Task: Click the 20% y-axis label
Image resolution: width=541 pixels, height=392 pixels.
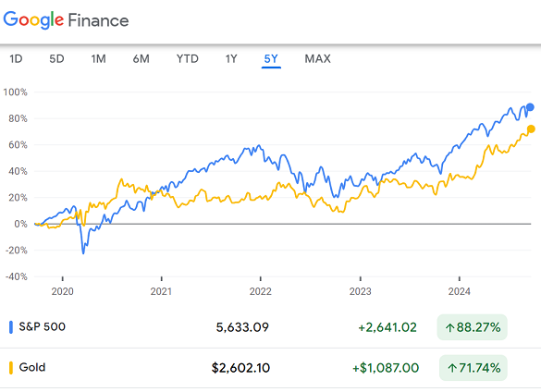Action: pos(18,198)
